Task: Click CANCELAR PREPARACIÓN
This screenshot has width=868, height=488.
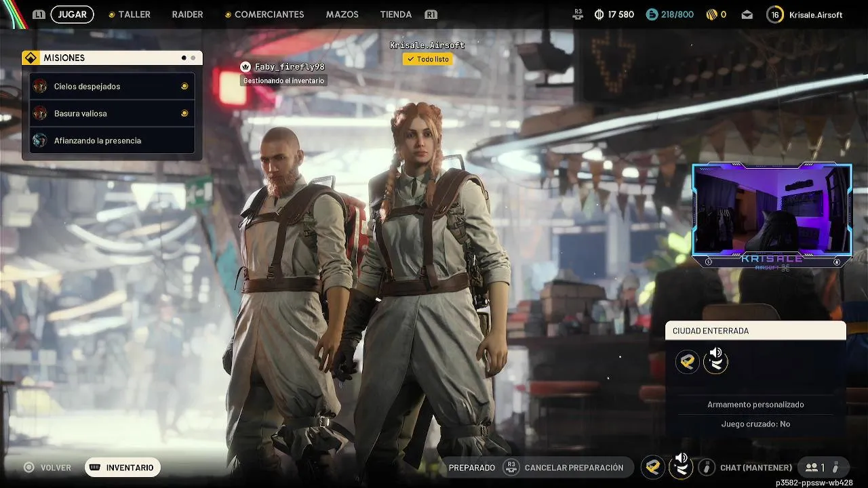Action: 574,468
